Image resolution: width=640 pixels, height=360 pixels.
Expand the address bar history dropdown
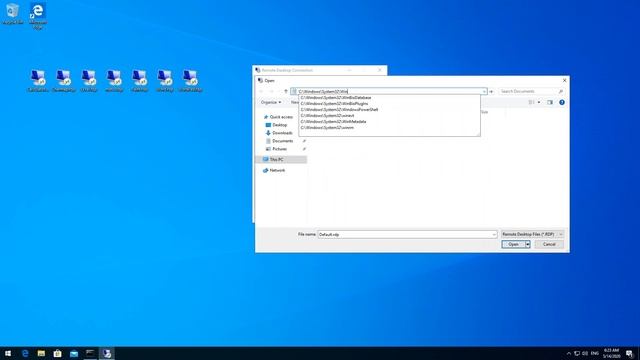tap(484, 91)
